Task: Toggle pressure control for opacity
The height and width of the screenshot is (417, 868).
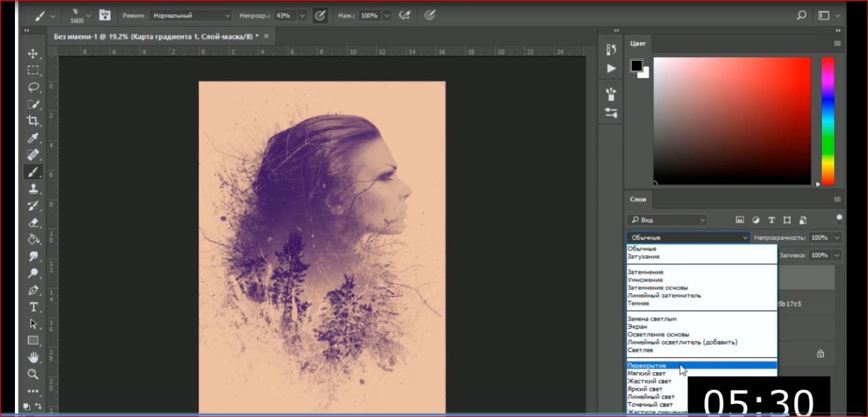Action: [320, 15]
